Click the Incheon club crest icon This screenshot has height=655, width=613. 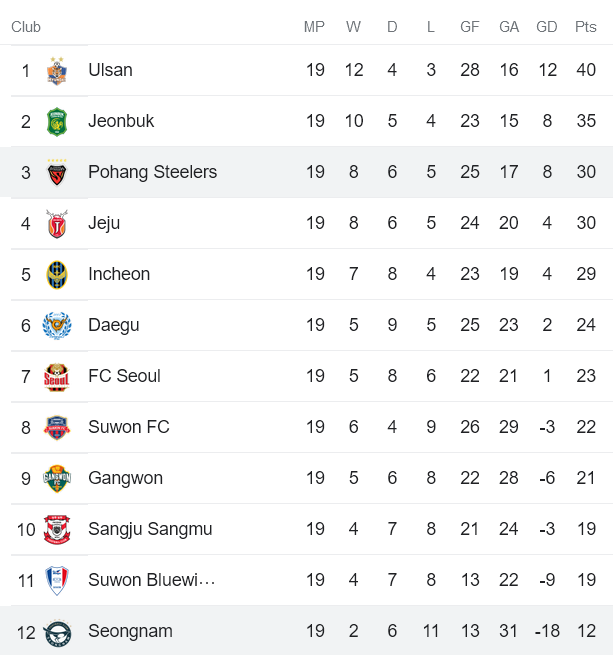[57, 275]
